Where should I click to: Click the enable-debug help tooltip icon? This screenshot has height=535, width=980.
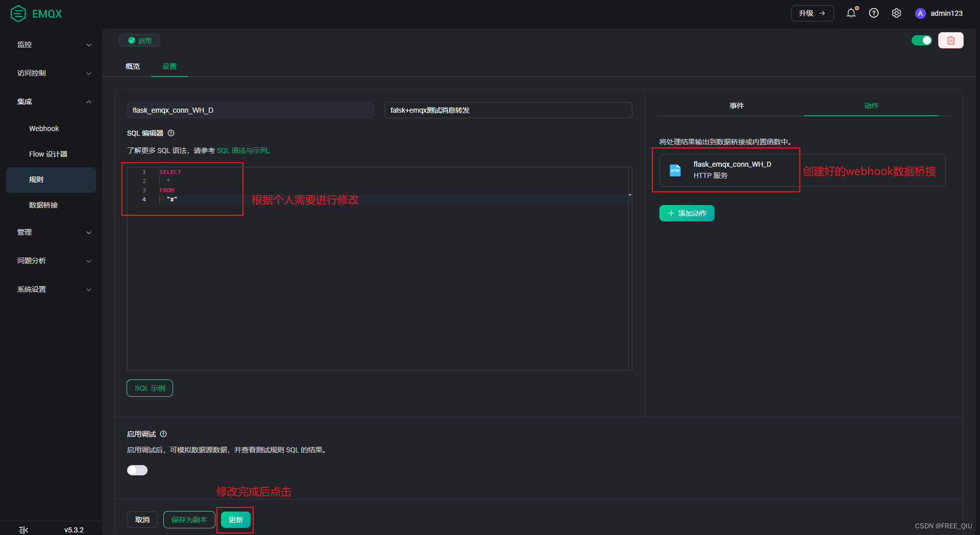pos(163,434)
